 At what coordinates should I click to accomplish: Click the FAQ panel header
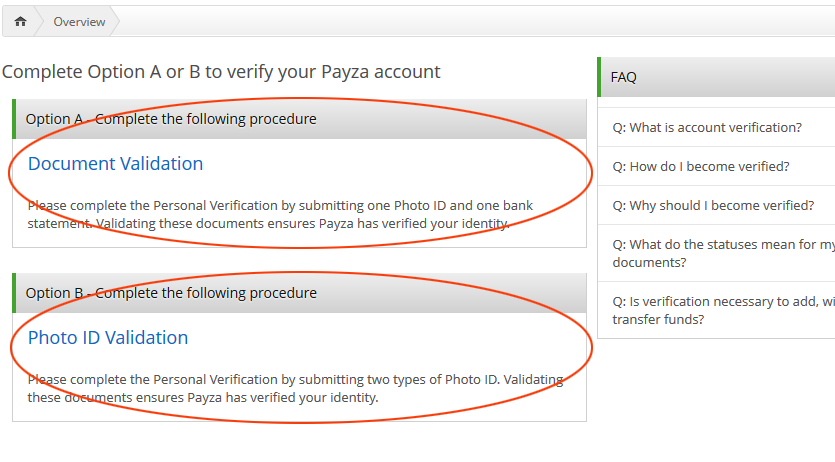(x=716, y=77)
